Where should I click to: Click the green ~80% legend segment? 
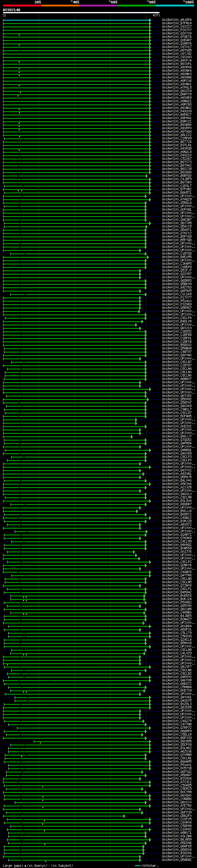137,6
